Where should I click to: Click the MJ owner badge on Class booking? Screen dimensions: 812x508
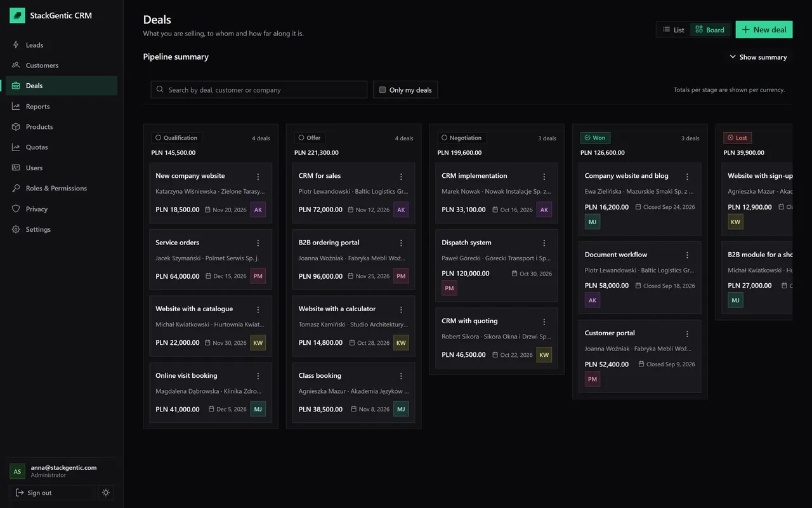pyautogui.click(x=401, y=410)
